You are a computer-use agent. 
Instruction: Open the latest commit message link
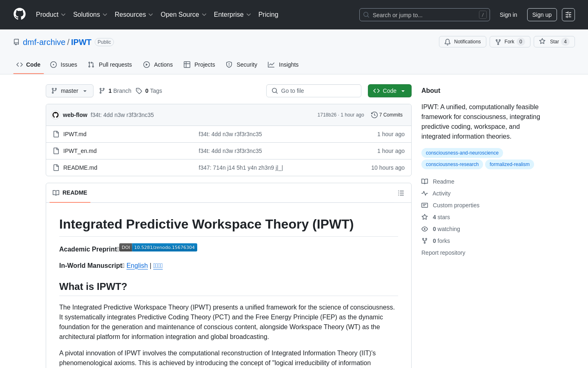(122, 115)
